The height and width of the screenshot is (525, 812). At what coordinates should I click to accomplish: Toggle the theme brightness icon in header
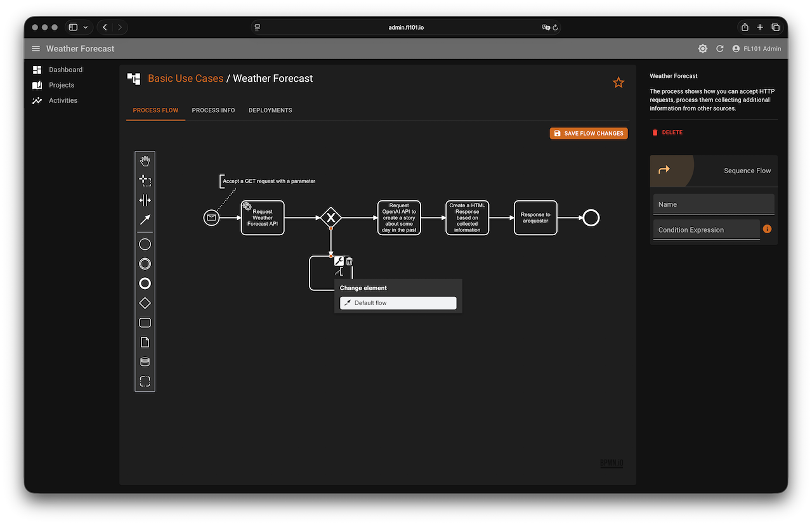pyautogui.click(x=702, y=49)
